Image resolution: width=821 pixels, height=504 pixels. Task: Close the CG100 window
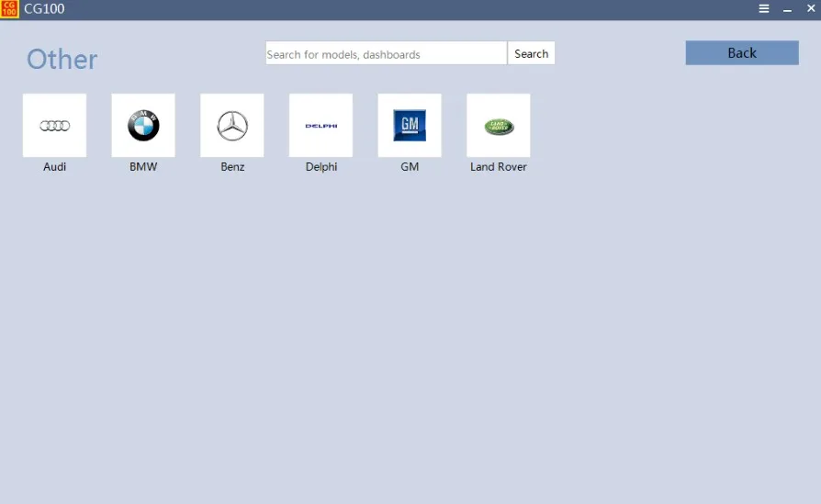pyautogui.click(x=811, y=8)
